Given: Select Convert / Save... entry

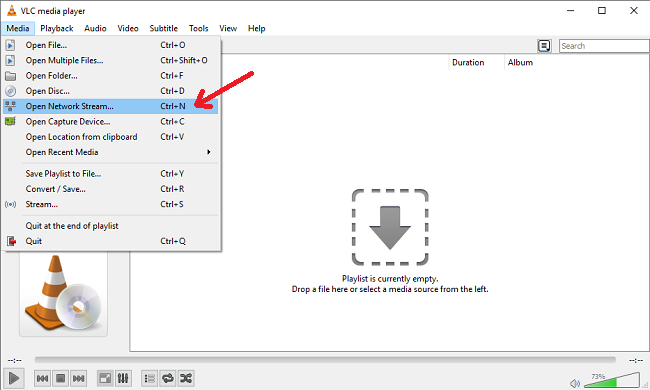Looking at the screenshot, I should pyautogui.click(x=111, y=189).
